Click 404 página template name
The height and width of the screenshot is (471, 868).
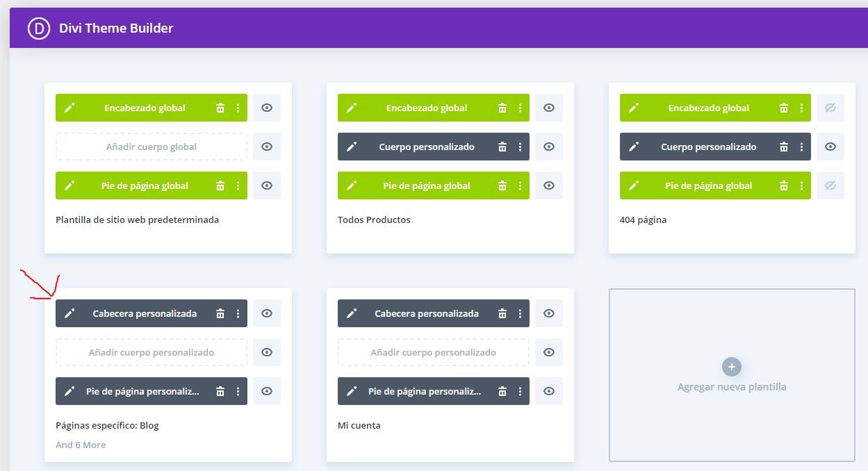[643, 220]
